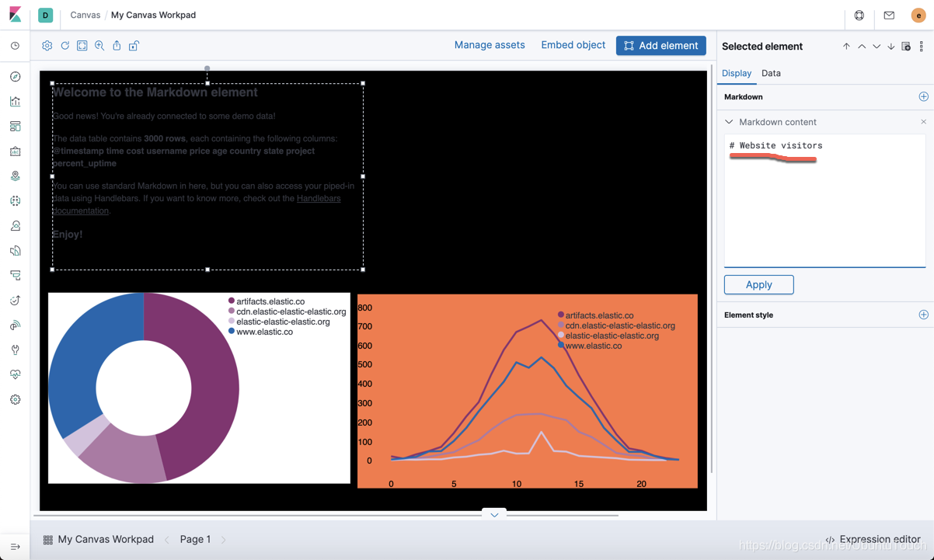The image size is (934, 560).
Task: Open Logs sidebar icon
Action: click(15, 251)
